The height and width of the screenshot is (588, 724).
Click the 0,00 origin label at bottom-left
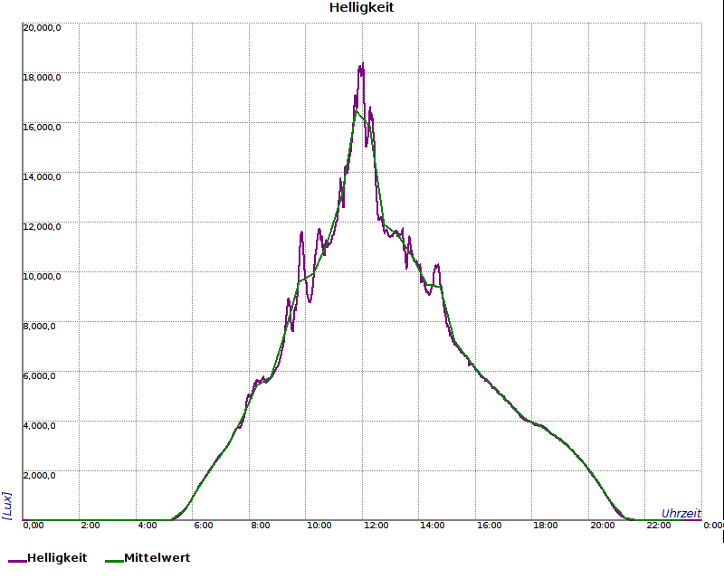(33, 526)
